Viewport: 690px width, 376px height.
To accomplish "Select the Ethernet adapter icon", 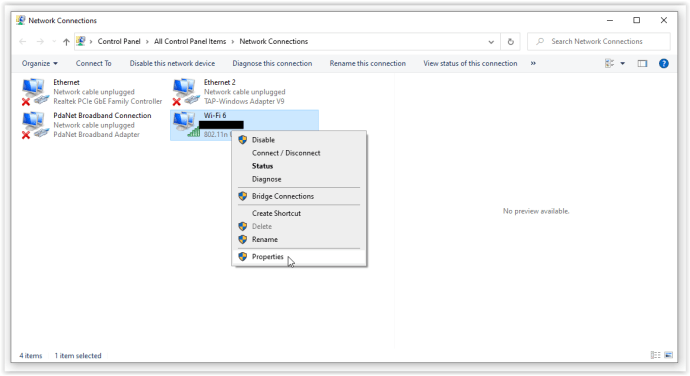I will point(35,92).
